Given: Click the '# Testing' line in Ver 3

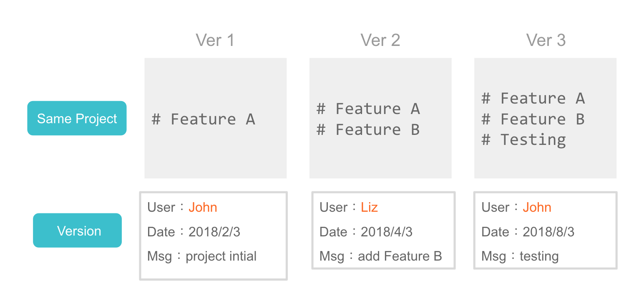Looking at the screenshot, I should click(x=523, y=140).
